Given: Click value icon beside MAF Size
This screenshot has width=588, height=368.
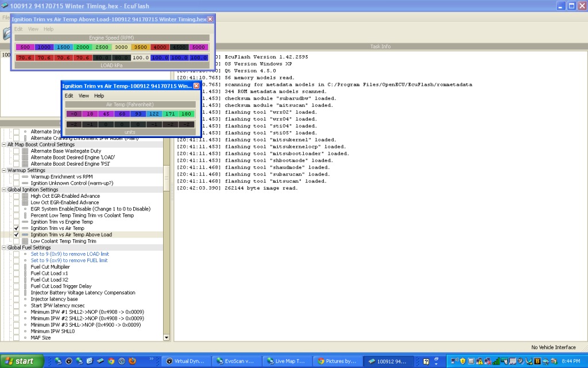Looking at the screenshot, I should [25, 338].
